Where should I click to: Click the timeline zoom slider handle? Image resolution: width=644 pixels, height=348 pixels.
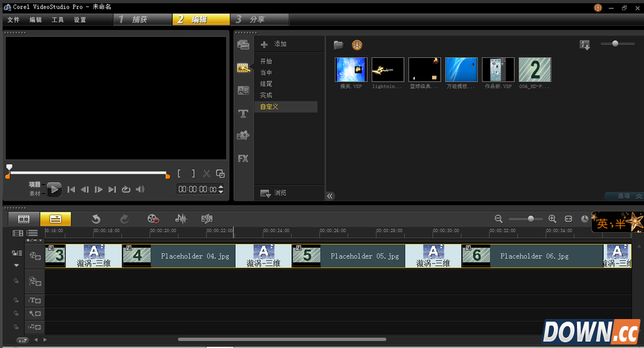point(531,219)
